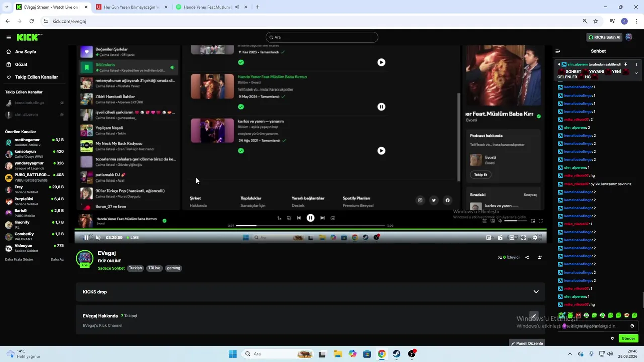Select the TRLive tag
Viewport: 644px width, 362px height.
click(x=154, y=268)
